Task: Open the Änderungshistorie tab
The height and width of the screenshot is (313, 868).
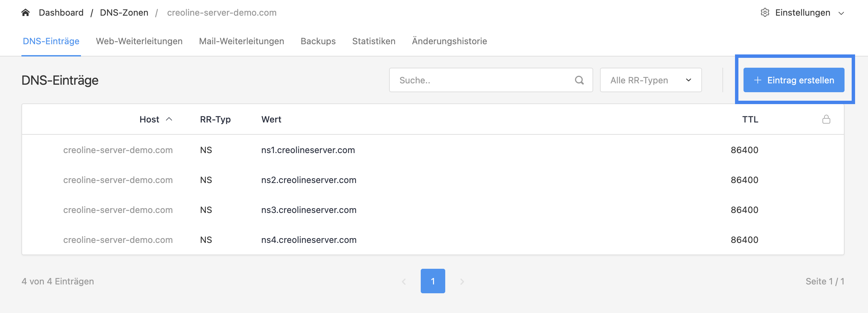Action: 449,41
